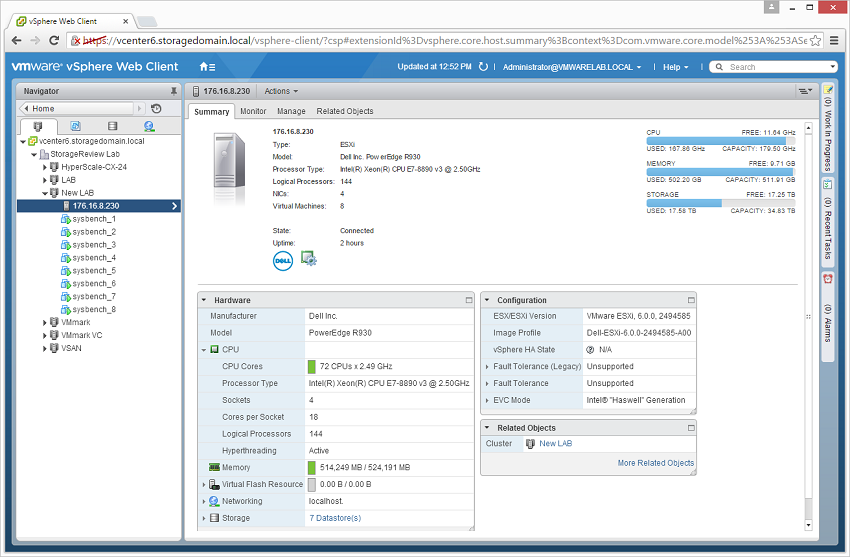Click the More Related Objects link
Viewport: 850px width, 557px height.
(655, 463)
